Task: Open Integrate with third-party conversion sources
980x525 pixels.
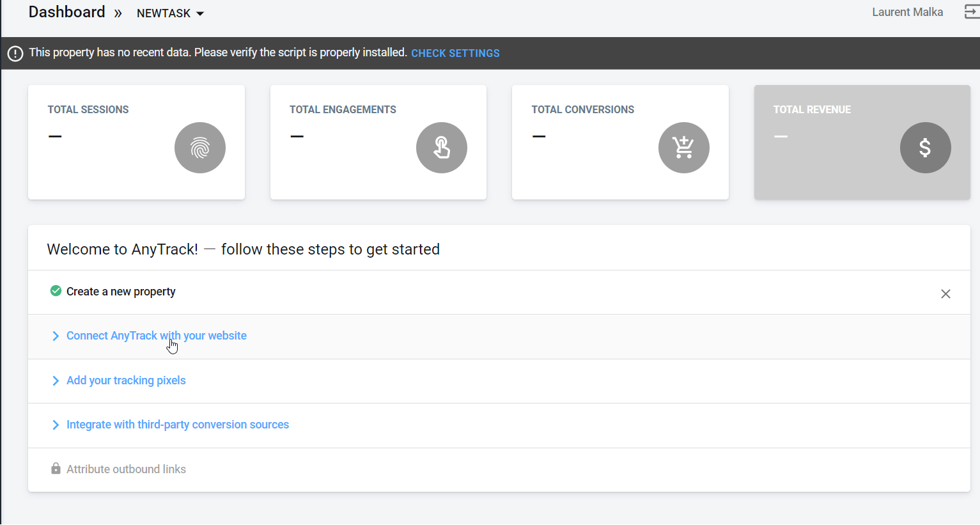Action: tap(178, 425)
